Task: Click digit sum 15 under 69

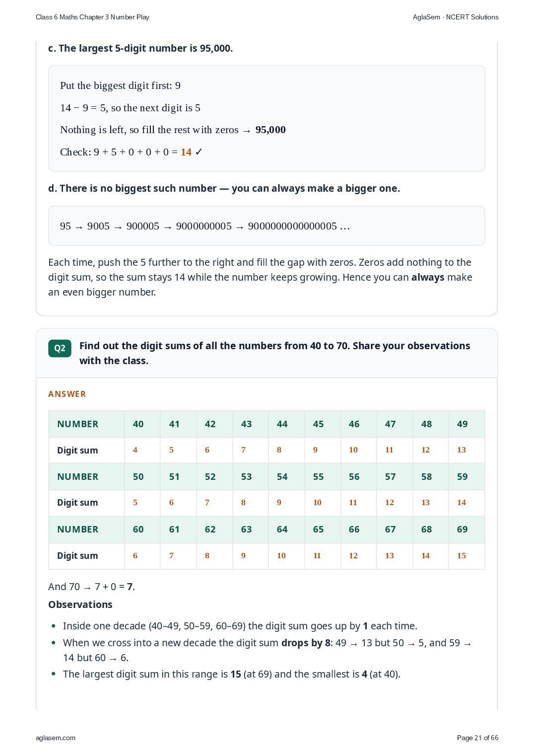Action: pyautogui.click(x=467, y=556)
